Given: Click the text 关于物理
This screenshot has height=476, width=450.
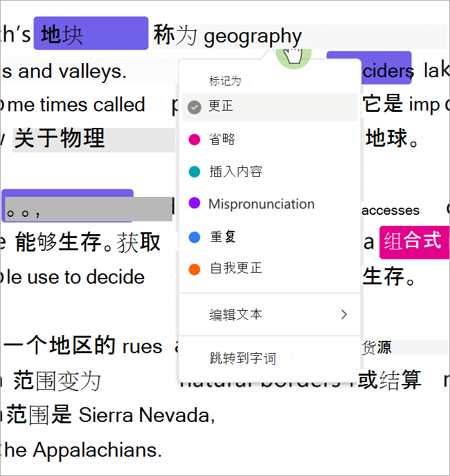Looking at the screenshot, I should coord(60,138).
